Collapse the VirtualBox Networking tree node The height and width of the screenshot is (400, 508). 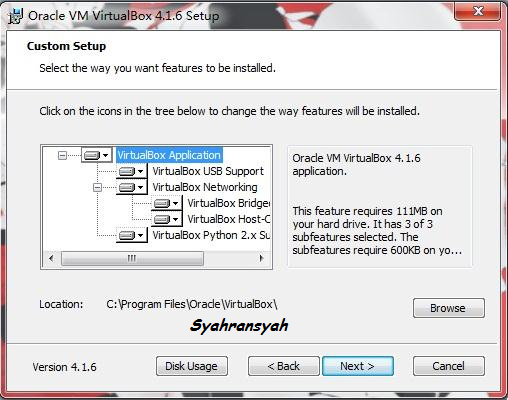97,187
